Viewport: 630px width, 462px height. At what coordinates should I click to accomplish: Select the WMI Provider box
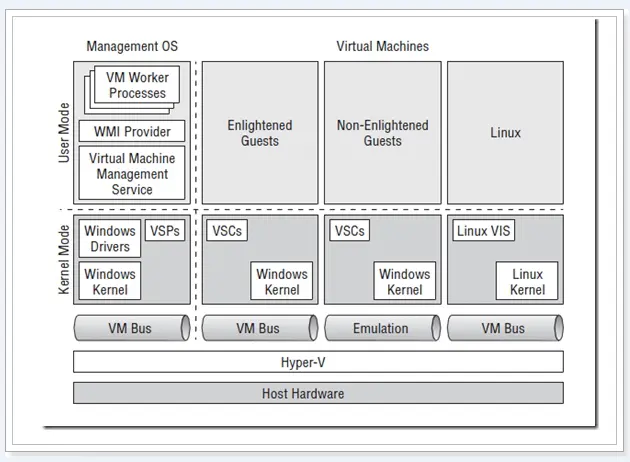(132, 131)
